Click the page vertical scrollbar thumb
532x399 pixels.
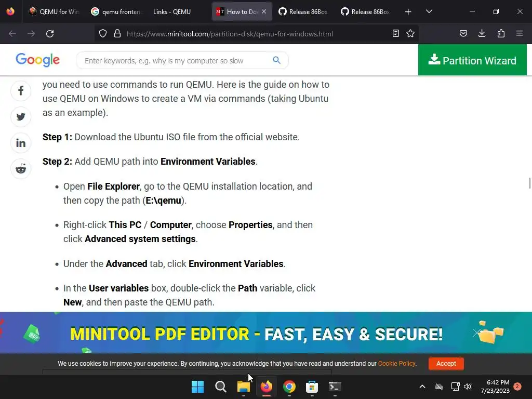529,182
